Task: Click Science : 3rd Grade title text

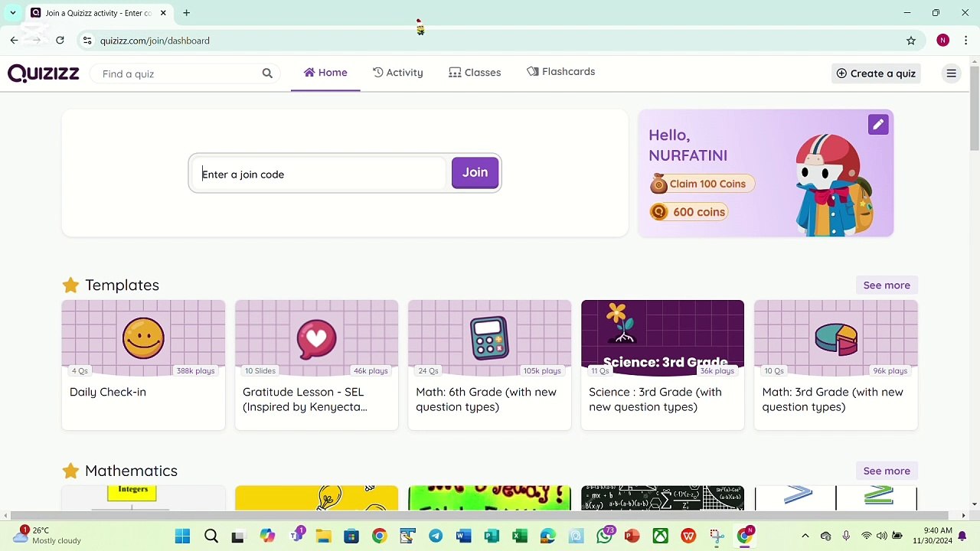Action: pyautogui.click(x=655, y=399)
